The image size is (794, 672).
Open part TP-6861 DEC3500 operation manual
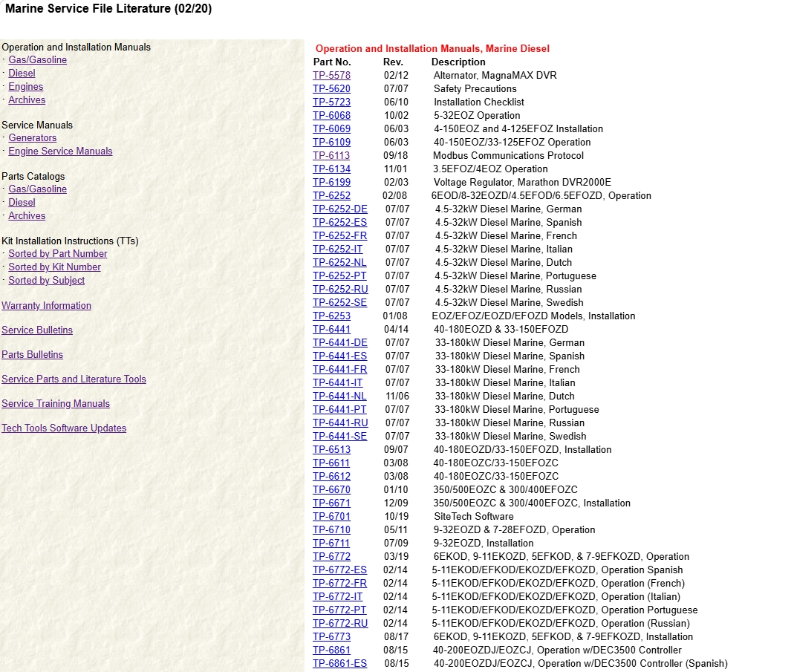coord(332,650)
